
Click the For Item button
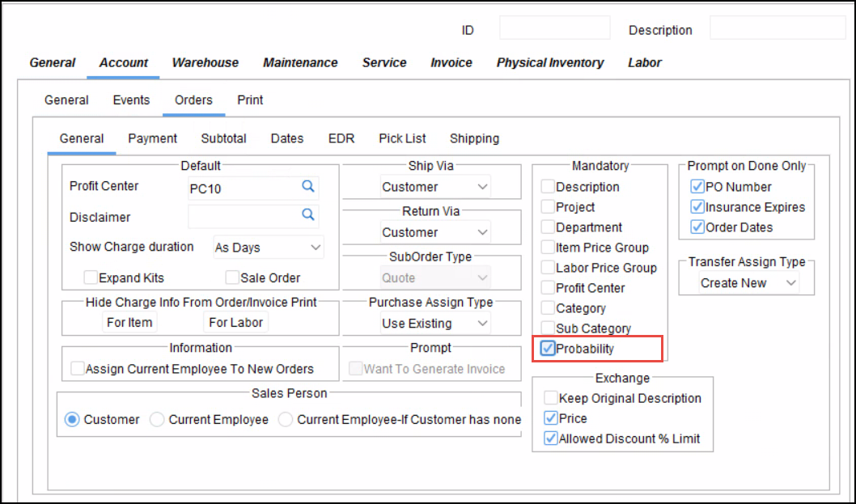[129, 323]
